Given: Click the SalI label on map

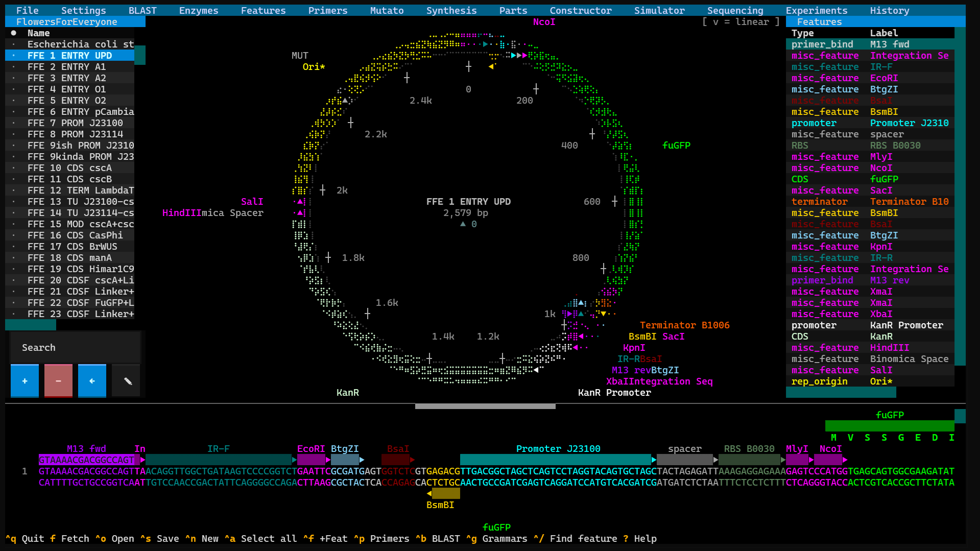Looking at the screenshot, I should pos(252,201).
